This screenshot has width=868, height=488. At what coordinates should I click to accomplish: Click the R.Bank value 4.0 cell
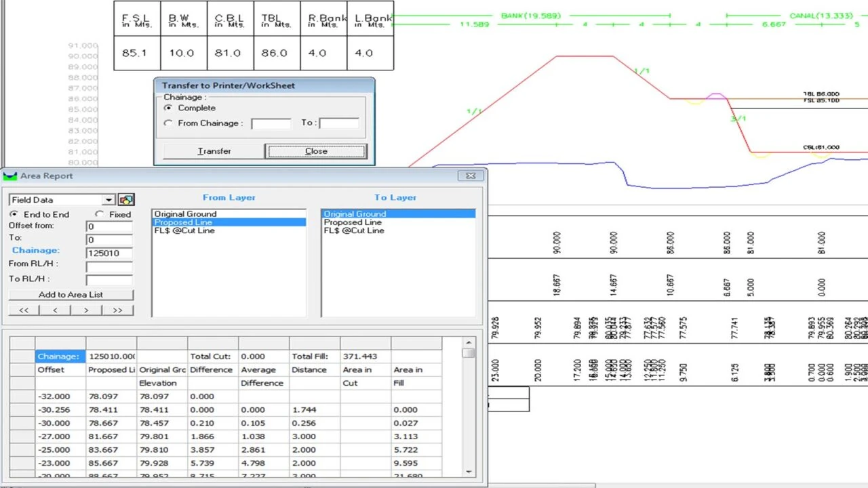pos(323,53)
